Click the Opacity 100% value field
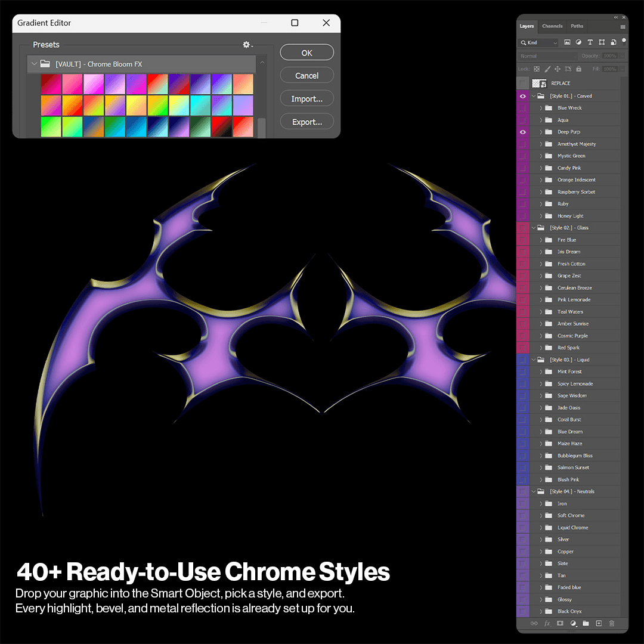The height and width of the screenshot is (644, 644). pyautogui.click(x=610, y=56)
